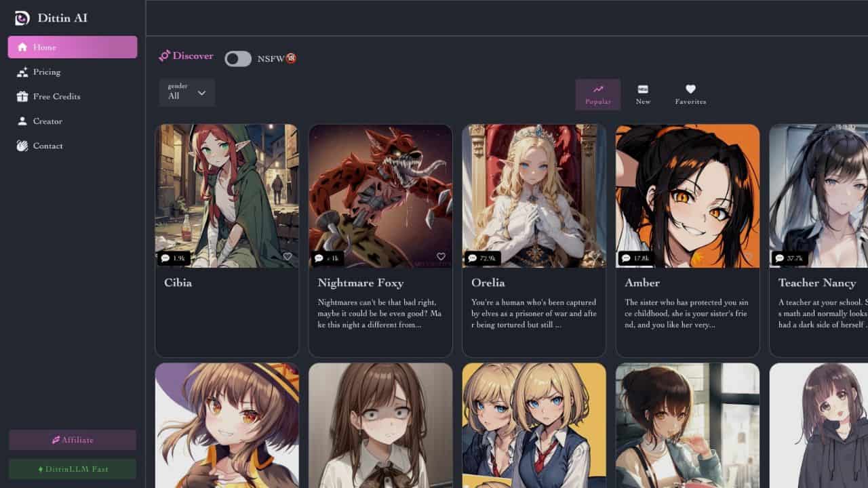Click Amber's 17.8k chat badge
The width and height of the screenshot is (868, 488).
[635, 258]
